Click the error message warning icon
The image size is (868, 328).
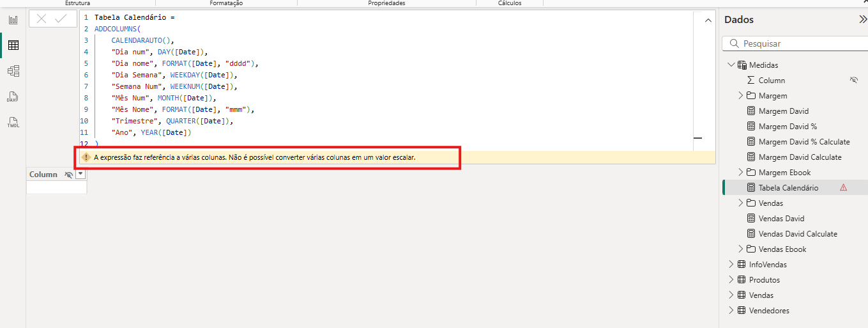(x=86, y=157)
